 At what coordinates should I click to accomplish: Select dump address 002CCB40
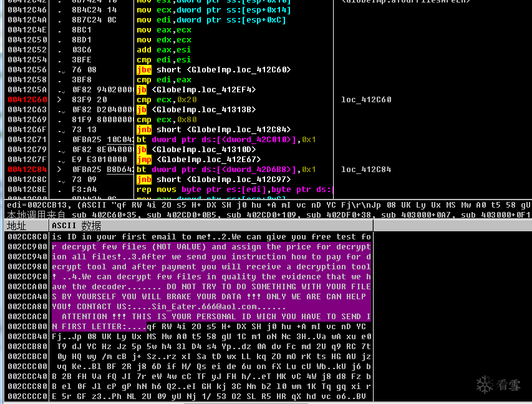pyautogui.click(x=27, y=337)
